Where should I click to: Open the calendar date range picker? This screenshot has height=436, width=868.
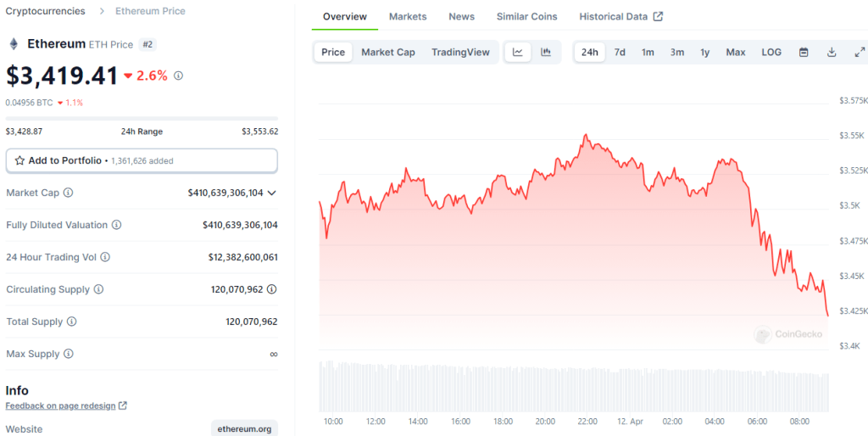pos(804,53)
